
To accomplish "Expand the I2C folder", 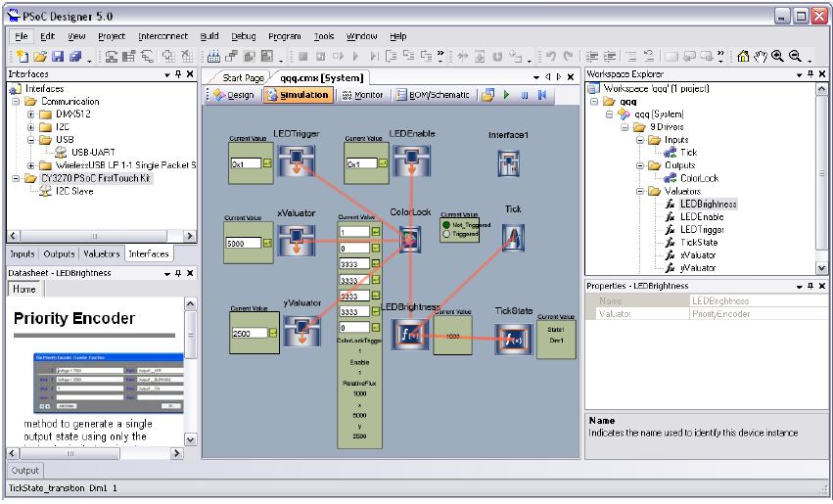I will coord(30,127).
